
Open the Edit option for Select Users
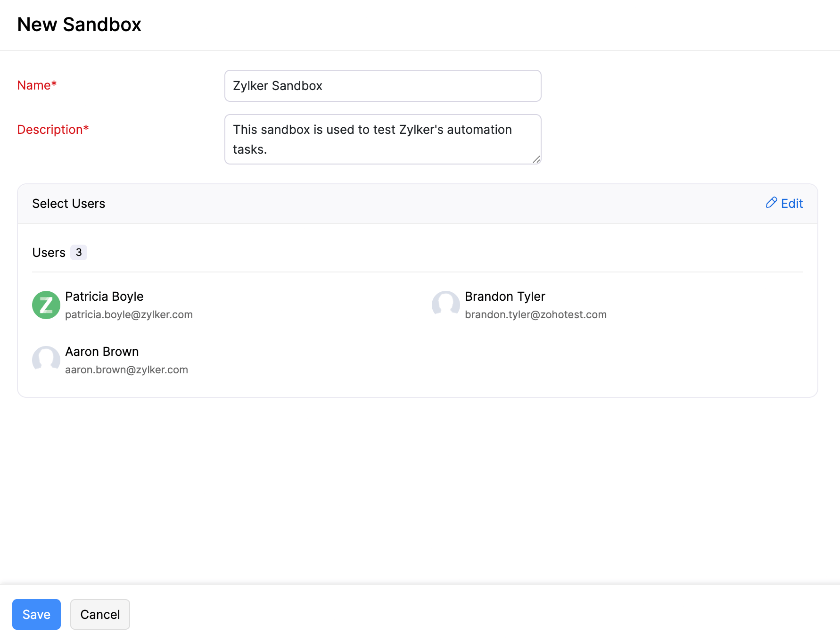[791, 203]
